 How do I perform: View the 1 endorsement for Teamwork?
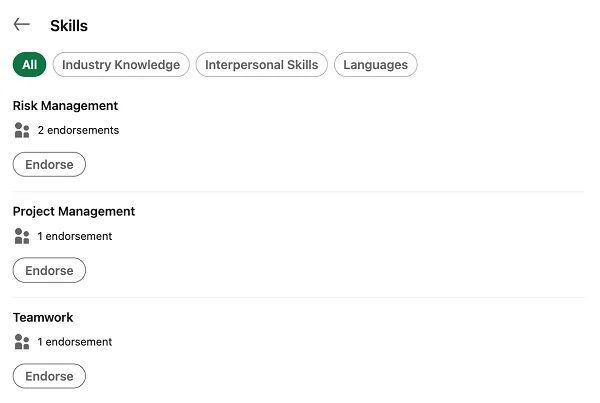pyautogui.click(x=75, y=342)
